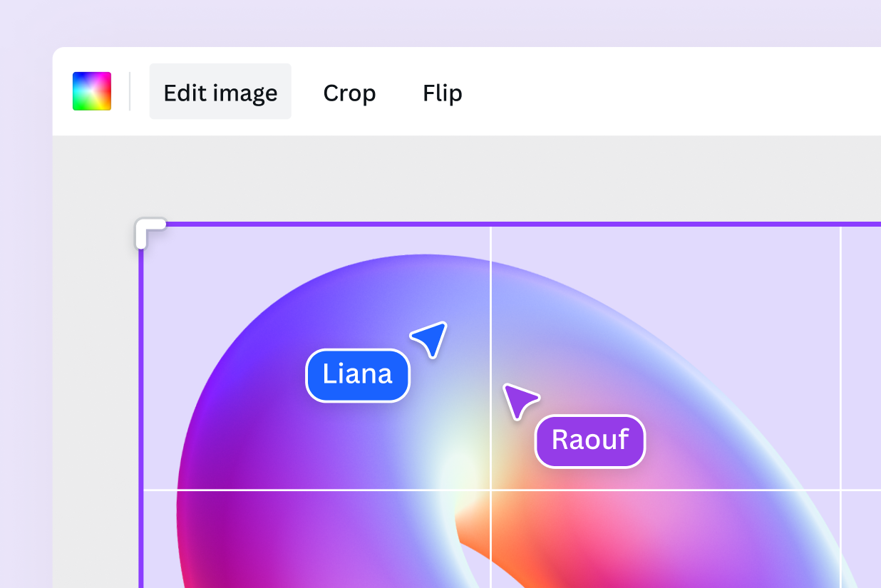Click the thin divider beside the color swatch
Screen dimensions: 881x588
(x=130, y=91)
